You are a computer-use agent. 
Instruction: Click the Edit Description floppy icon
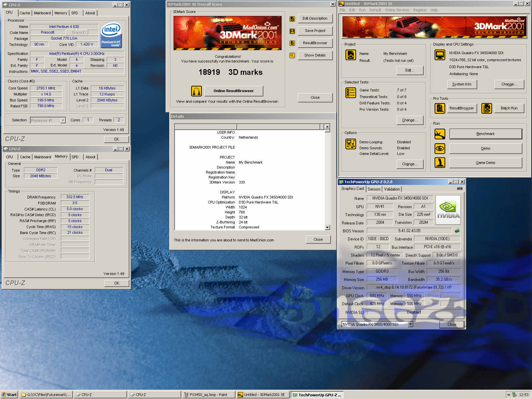pos(292,19)
